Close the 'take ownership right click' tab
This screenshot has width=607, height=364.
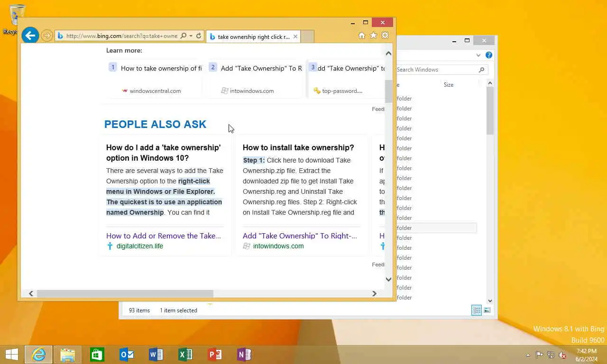[295, 36]
